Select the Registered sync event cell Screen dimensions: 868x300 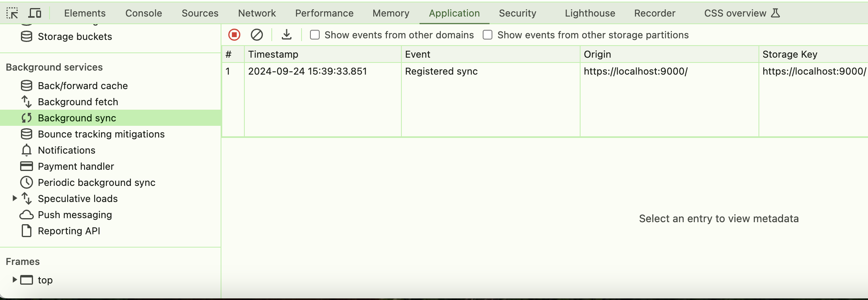(x=490, y=71)
